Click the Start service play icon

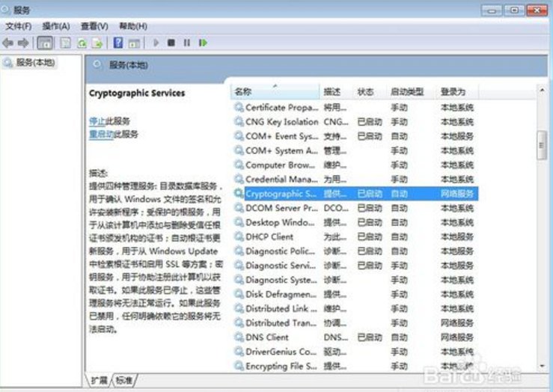click(156, 43)
